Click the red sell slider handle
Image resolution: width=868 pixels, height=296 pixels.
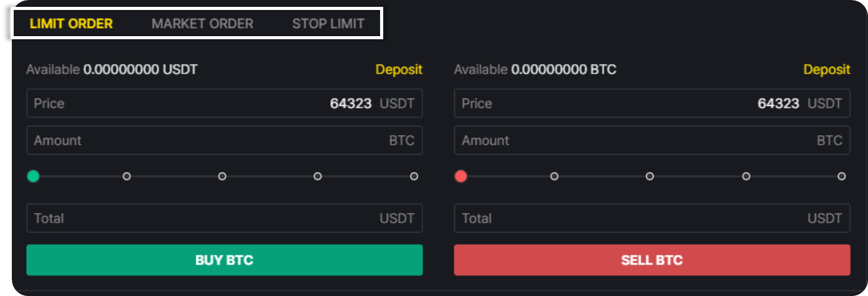pos(461,176)
